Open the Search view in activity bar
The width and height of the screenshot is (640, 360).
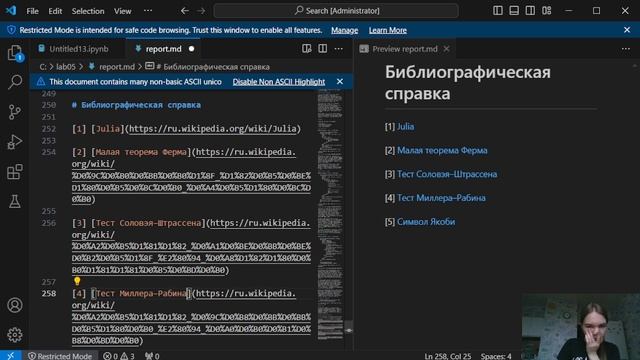pyautogui.click(x=15, y=82)
